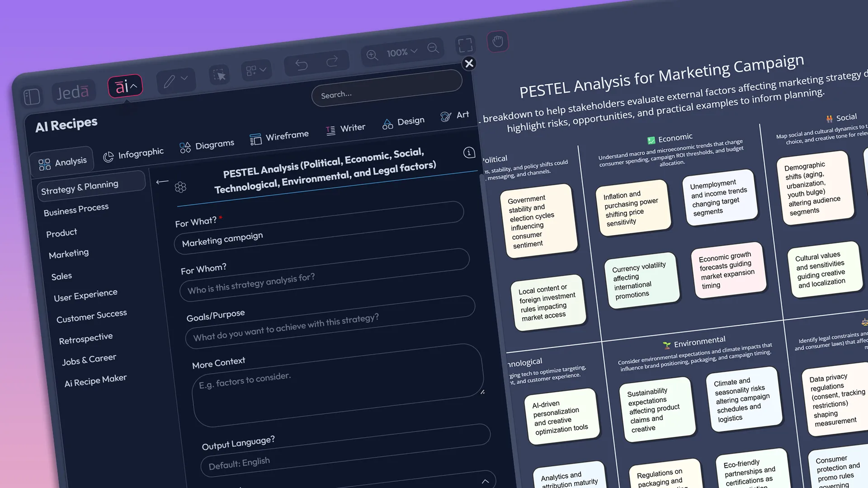The height and width of the screenshot is (488, 868).
Task: Toggle the AI recipes menu button
Action: (125, 86)
